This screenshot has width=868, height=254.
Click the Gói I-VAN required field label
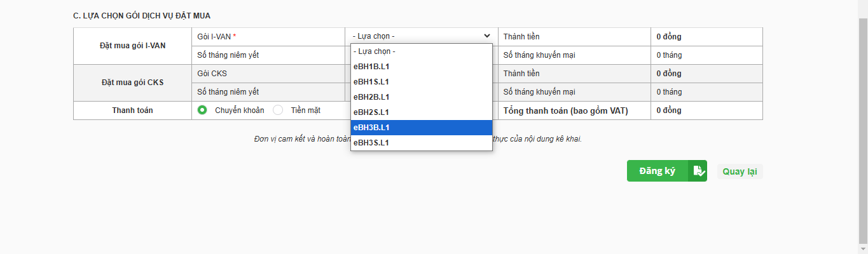[217, 37]
